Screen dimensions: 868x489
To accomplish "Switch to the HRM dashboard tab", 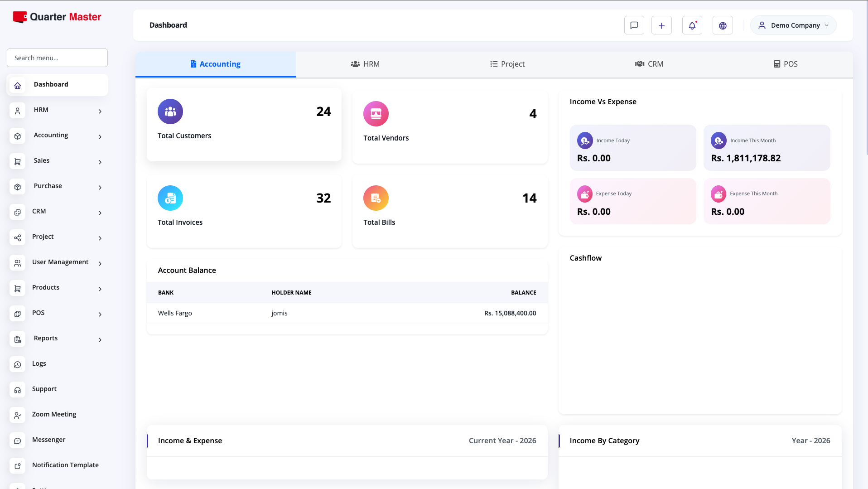I will pyautogui.click(x=365, y=64).
